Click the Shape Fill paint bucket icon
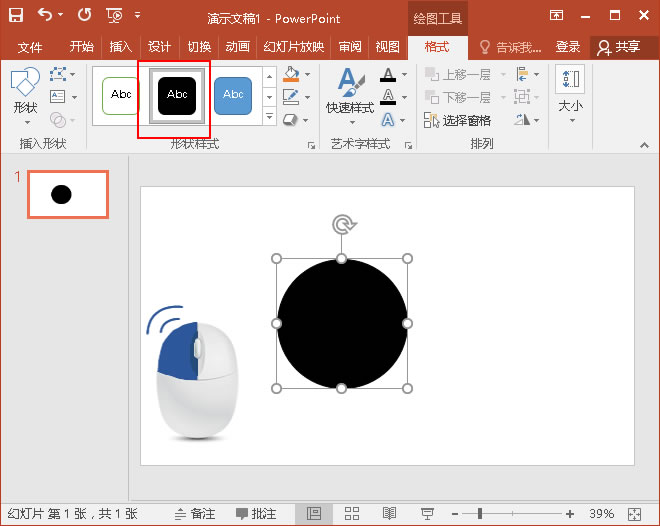 pyautogui.click(x=290, y=75)
